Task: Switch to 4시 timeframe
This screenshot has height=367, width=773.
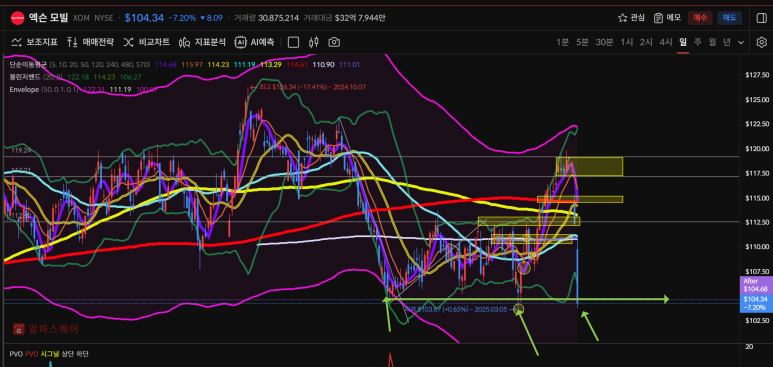Action: 666,42
